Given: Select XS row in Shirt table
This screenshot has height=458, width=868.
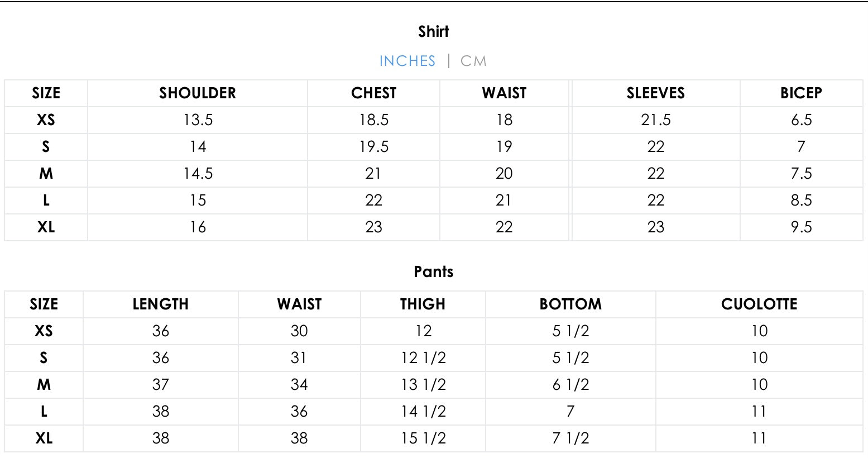Looking at the screenshot, I should pyautogui.click(x=46, y=120).
